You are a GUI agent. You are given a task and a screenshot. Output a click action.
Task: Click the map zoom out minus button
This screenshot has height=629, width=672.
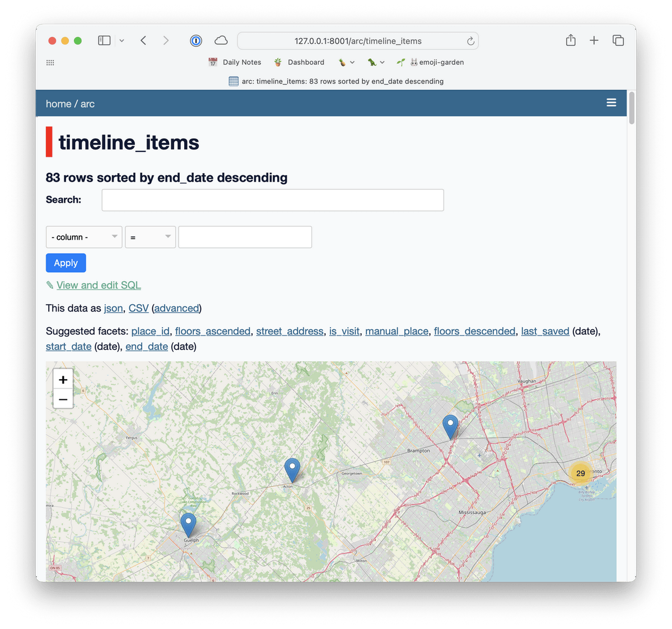click(63, 399)
